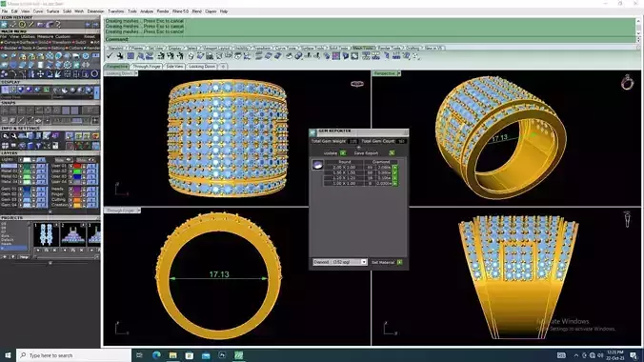Image resolution: width=644 pixels, height=362 pixels.
Task: Click the wrench icon in Info & Settings
Action: (x=13, y=136)
